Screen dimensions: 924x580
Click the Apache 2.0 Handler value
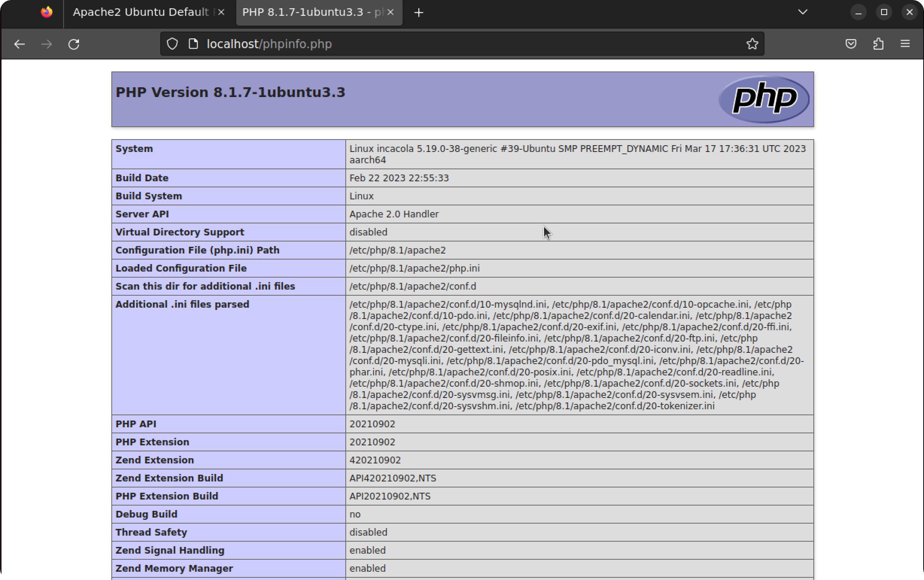pyautogui.click(x=394, y=214)
